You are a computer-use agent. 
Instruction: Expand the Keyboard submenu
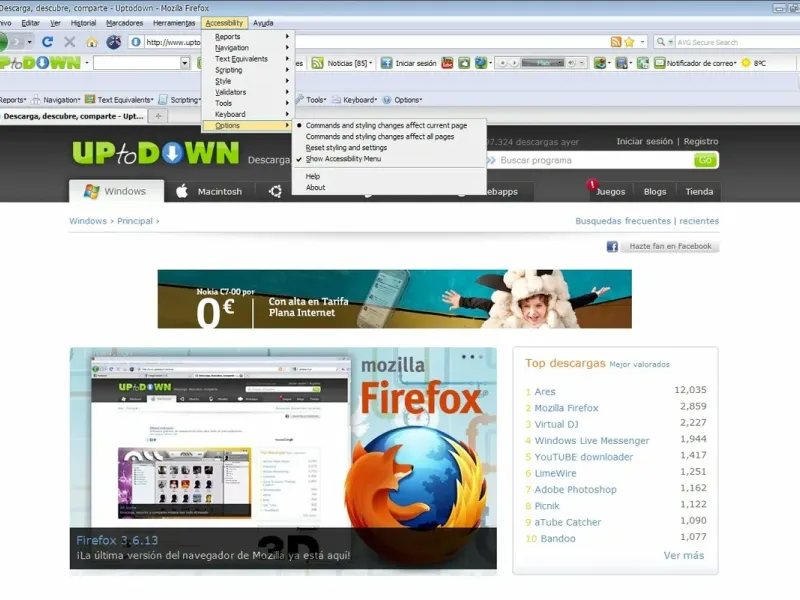click(247, 114)
